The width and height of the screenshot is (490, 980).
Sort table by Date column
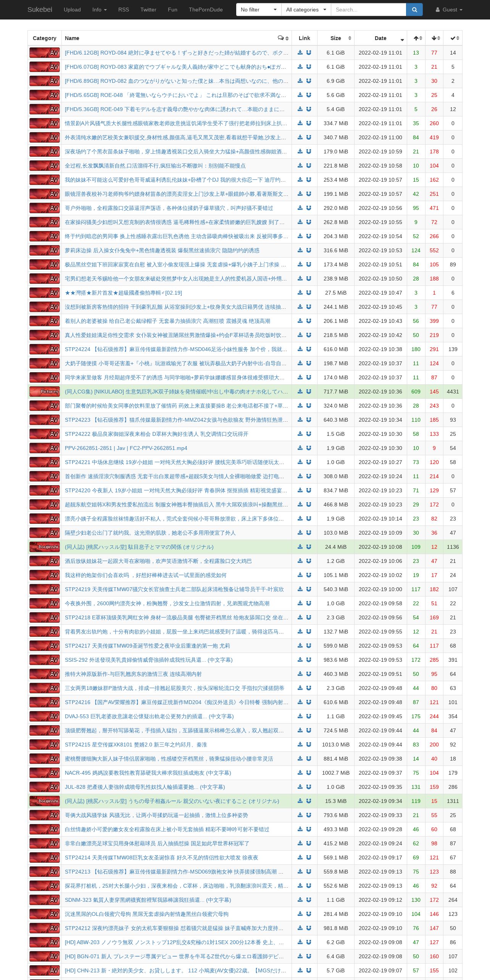(x=380, y=38)
